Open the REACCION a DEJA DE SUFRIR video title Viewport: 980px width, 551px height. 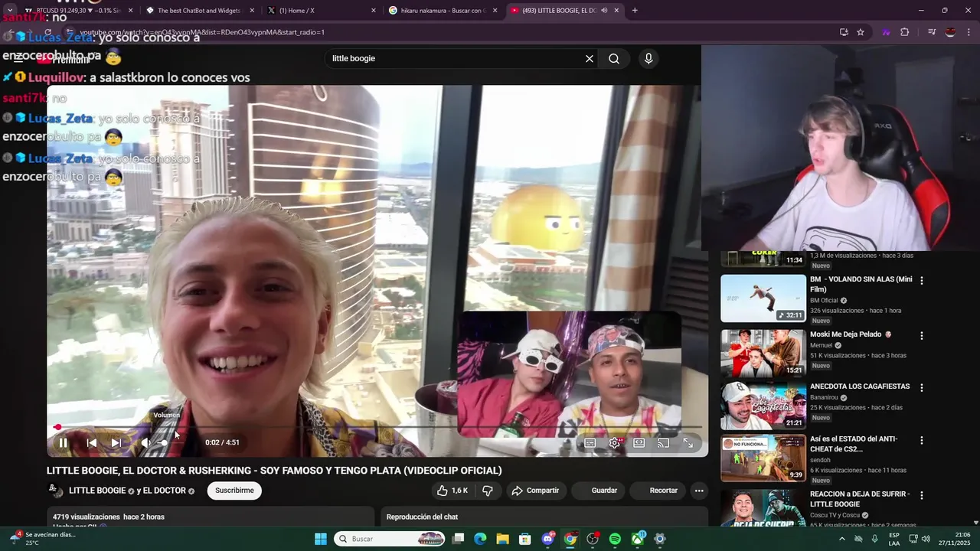click(x=860, y=499)
